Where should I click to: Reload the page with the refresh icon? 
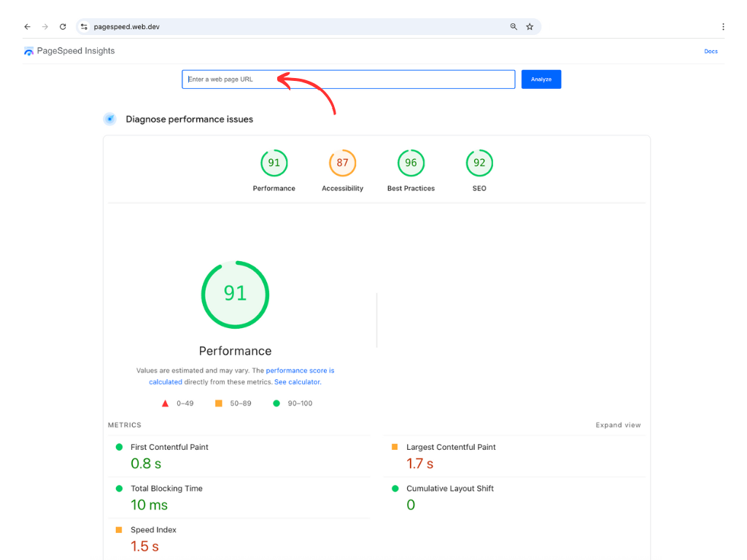[63, 27]
